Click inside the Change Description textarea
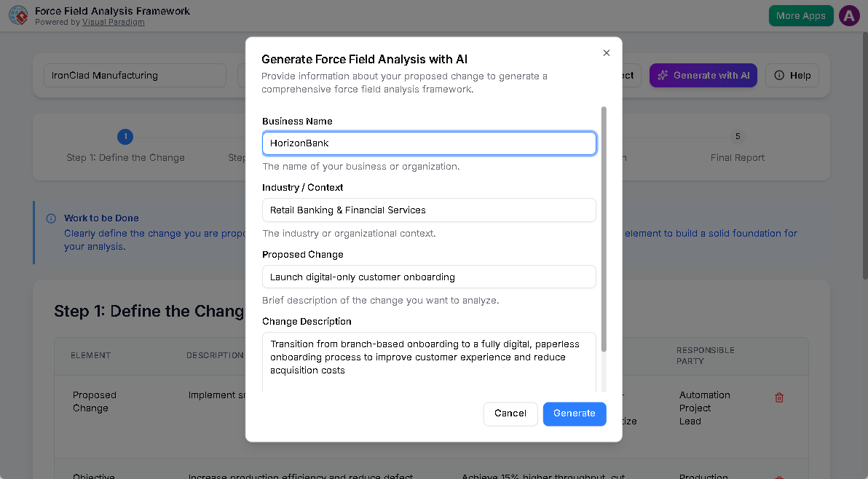Image resolution: width=868 pixels, height=479 pixels. [x=429, y=357]
